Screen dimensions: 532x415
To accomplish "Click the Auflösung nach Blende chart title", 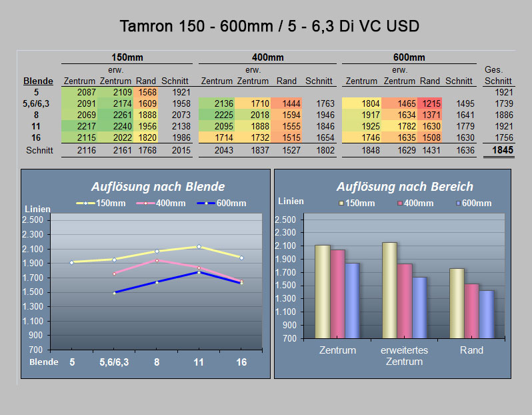I will [x=158, y=186].
